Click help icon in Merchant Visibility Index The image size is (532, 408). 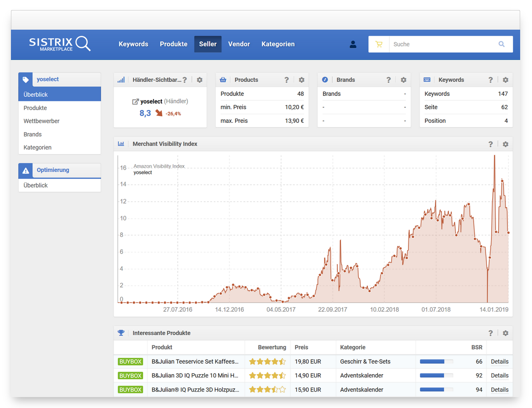click(491, 144)
